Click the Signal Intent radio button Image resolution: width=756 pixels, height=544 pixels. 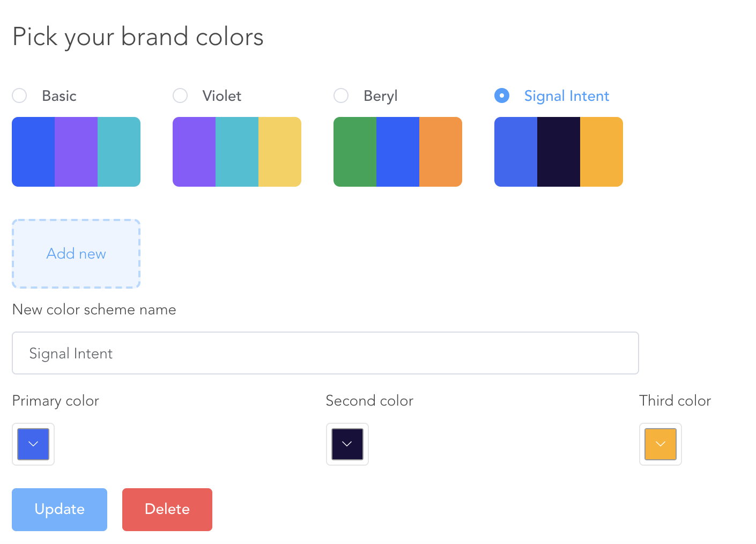coord(502,96)
